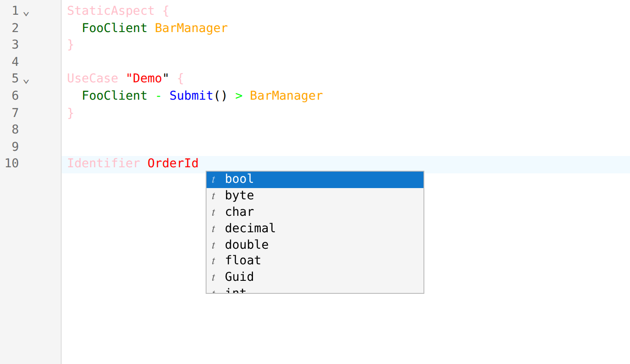Click the type icon beside double
This screenshot has width=630, height=364.
point(213,245)
